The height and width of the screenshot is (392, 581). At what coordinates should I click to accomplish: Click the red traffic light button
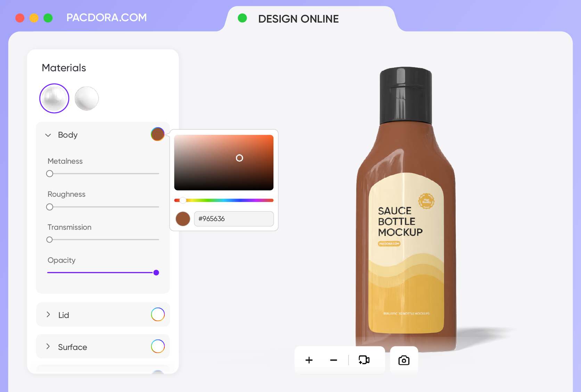click(20, 18)
